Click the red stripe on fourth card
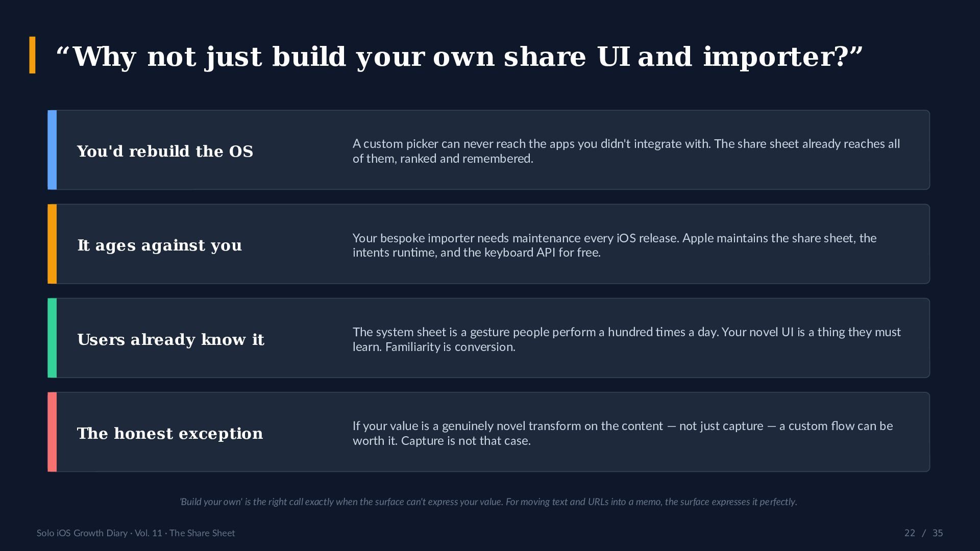The width and height of the screenshot is (980, 551). point(52,432)
